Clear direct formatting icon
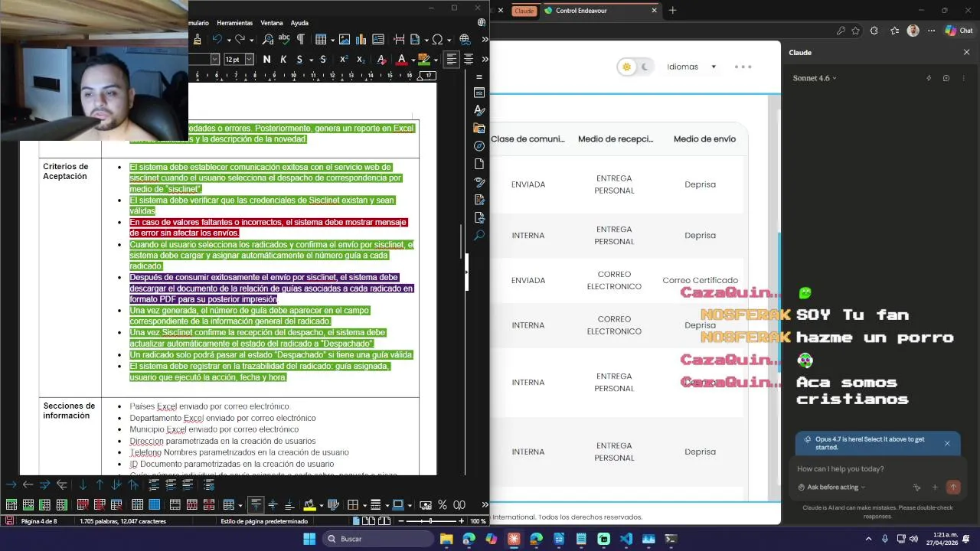The image size is (980, 551). pyautogui.click(x=381, y=60)
